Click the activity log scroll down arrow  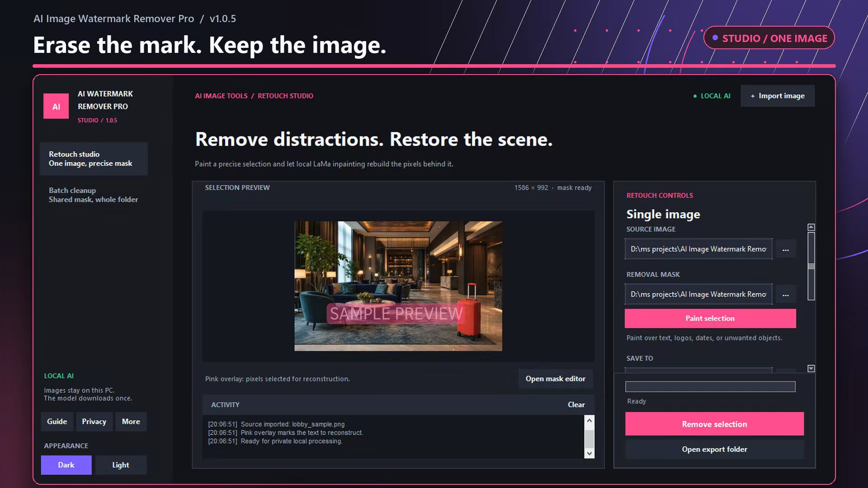point(589,453)
